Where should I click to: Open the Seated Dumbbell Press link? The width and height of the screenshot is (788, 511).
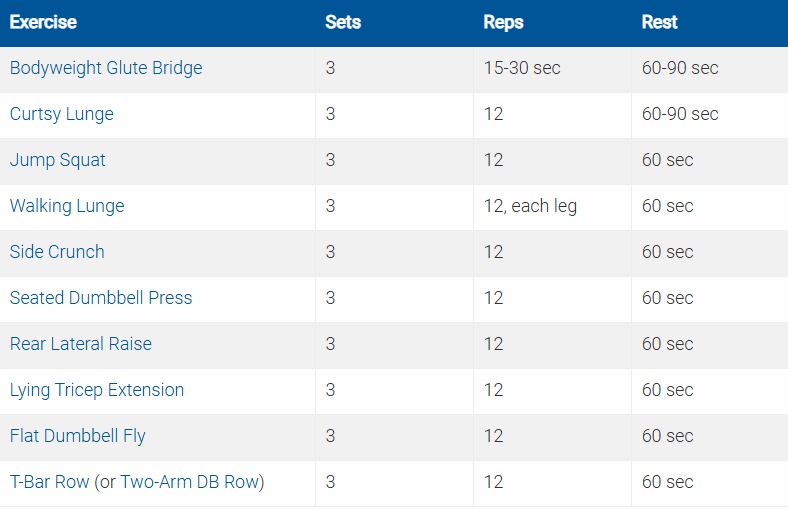(x=101, y=298)
